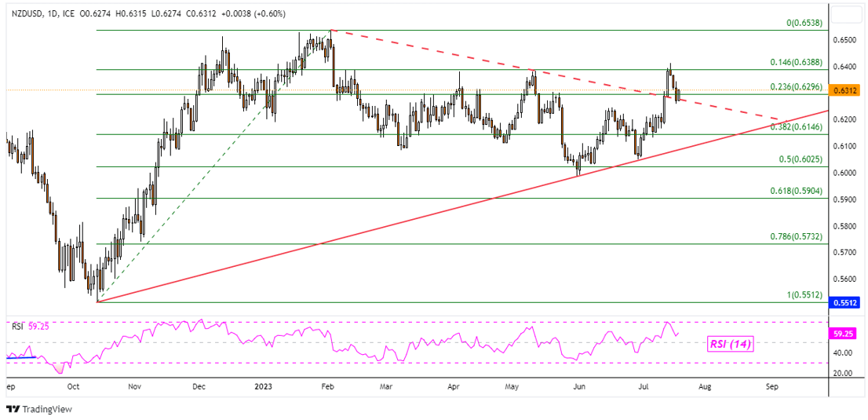The width and height of the screenshot is (868, 420).
Task: Select the 0.146(0.6388) Fibonacci label
Action: (x=796, y=63)
